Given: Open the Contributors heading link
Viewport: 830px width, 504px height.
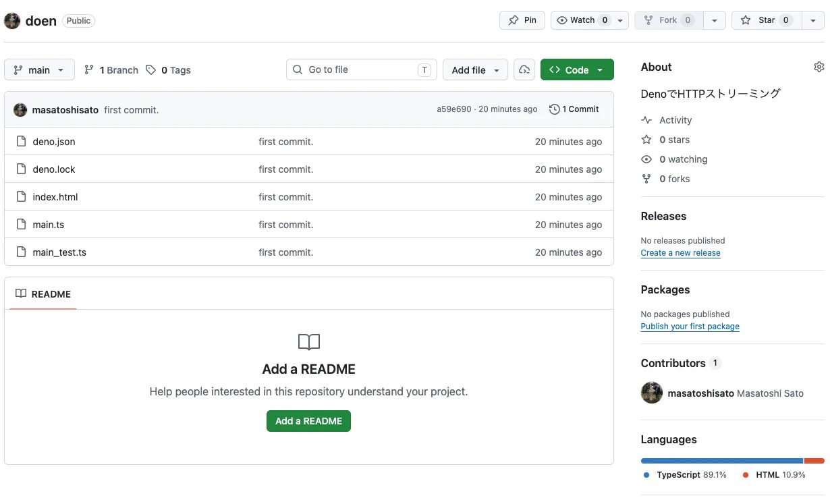Looking at the screenshot, I should click(x=681, y=363).
